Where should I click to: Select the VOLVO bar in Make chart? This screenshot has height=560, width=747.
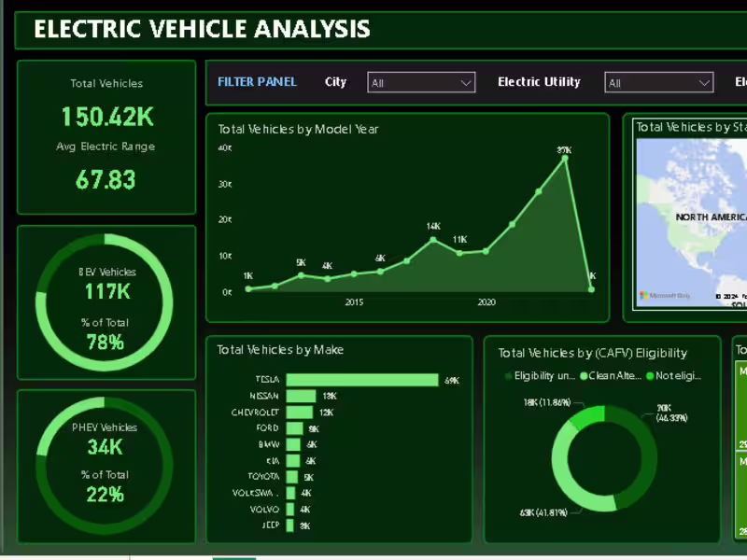pyautogui.click(x=290, y=509)
